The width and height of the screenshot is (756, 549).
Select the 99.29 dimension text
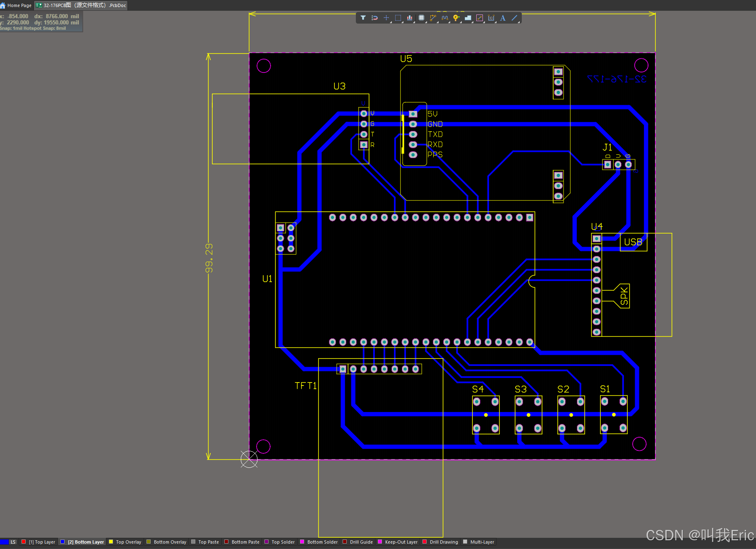(209, 258)
